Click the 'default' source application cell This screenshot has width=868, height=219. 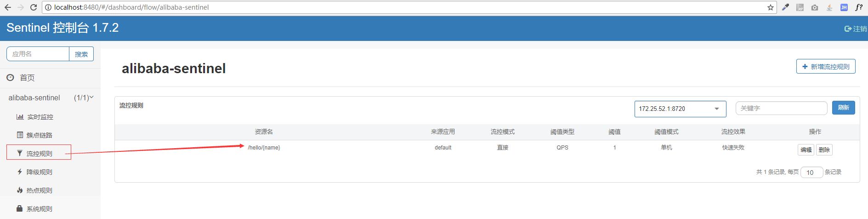pos(443,148)
